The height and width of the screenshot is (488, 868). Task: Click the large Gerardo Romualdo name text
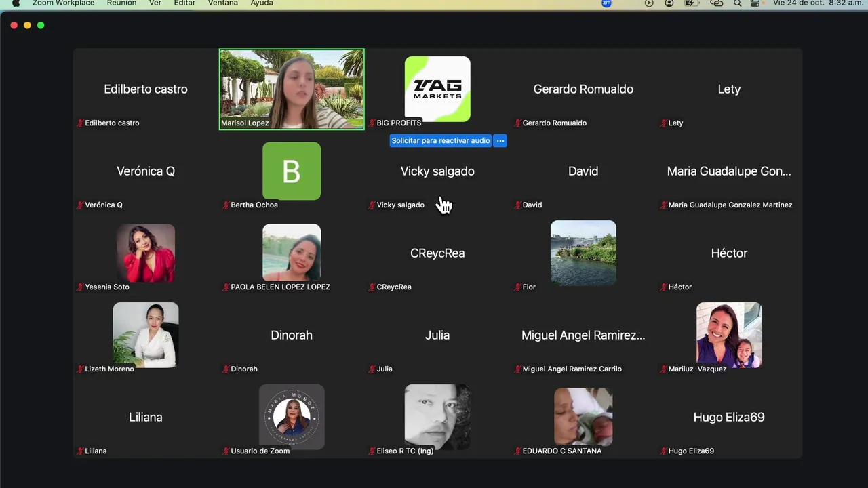583,89
